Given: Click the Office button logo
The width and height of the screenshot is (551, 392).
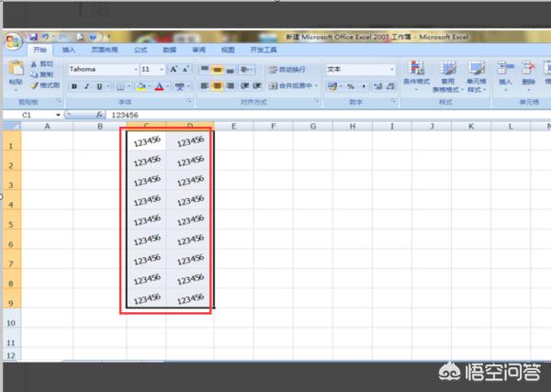Looking at the screenshot, I should (x=13, y=41).
